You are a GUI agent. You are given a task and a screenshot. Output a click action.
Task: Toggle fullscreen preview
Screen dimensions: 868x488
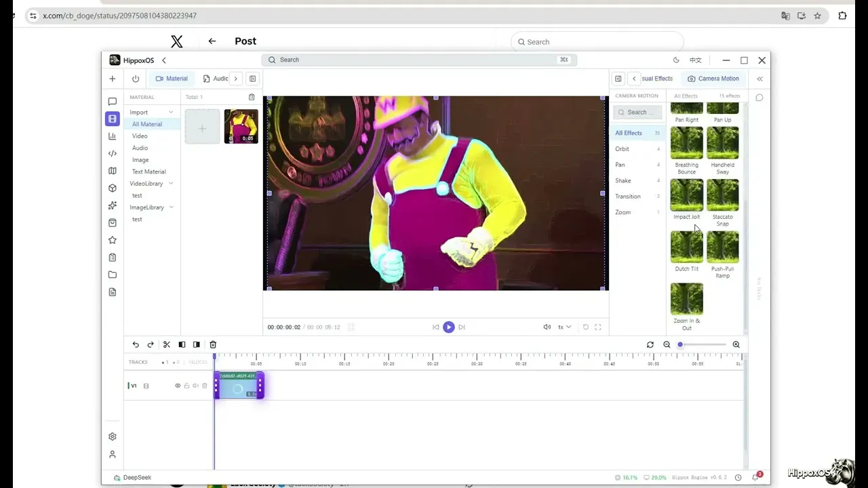(597, 327)
